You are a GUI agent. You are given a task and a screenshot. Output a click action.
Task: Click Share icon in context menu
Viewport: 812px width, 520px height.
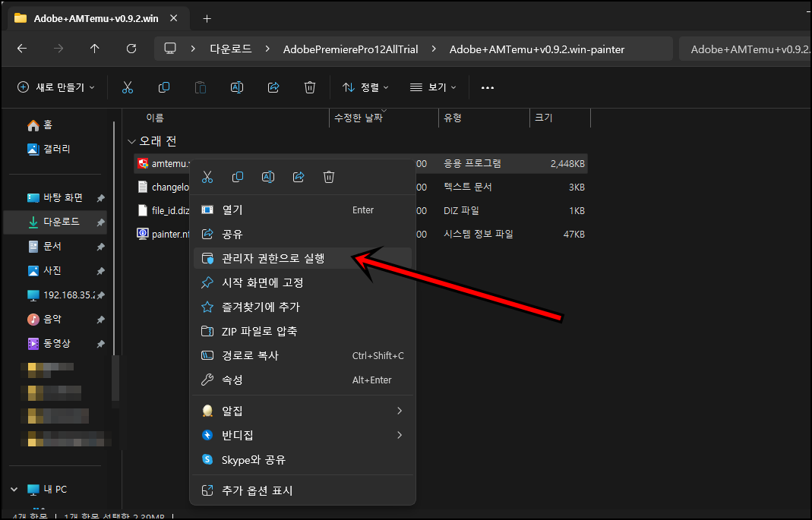click(x=299, y=177)
